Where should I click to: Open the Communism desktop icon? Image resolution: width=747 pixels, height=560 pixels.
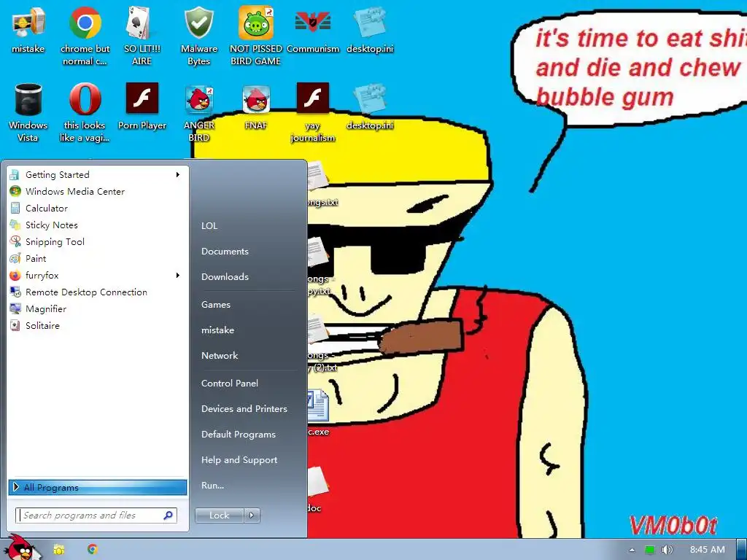[313, 31]
